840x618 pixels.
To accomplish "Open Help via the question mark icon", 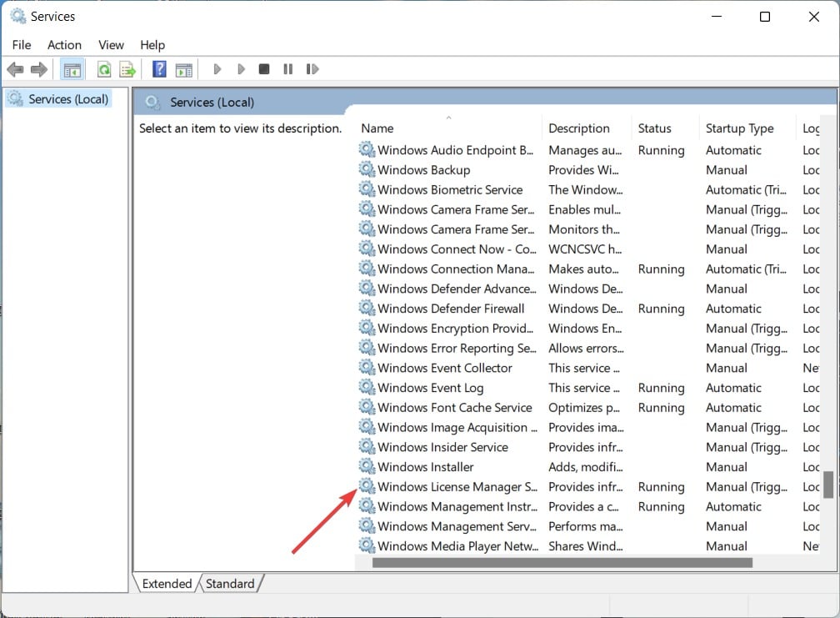I will point(159,69).
